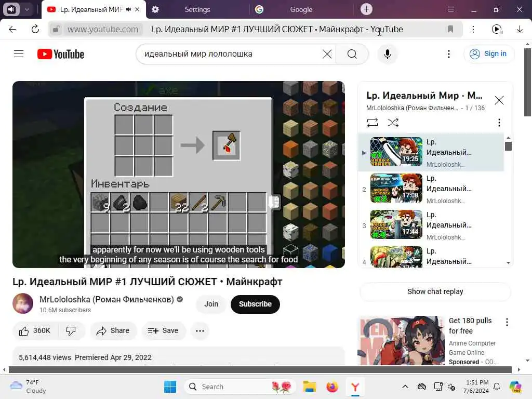Open MrLololoshka channel avatar
Screen dimensions: 532x399
tap(23, 303)
